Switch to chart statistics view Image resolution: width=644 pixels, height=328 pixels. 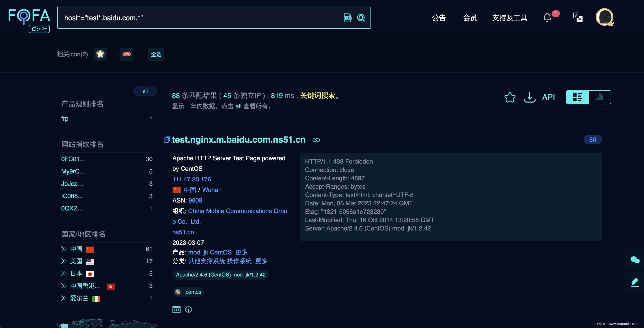(x=600, y=97)
